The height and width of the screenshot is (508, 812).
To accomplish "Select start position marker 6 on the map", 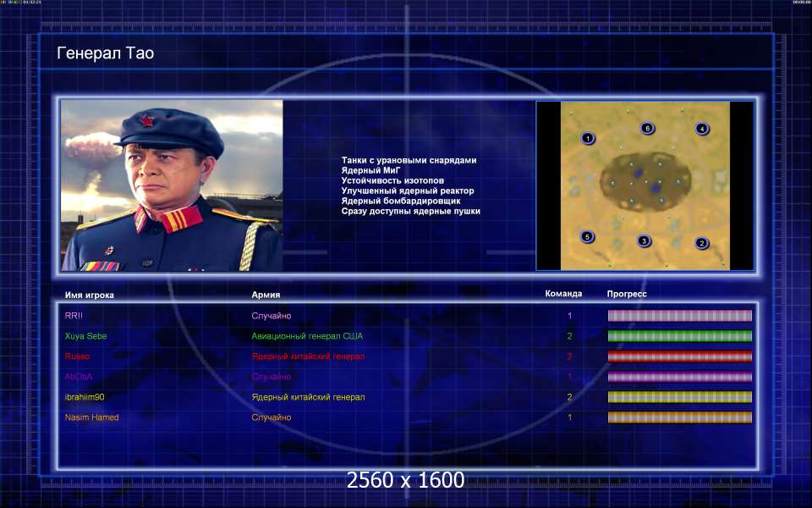I will coord(647,129).
